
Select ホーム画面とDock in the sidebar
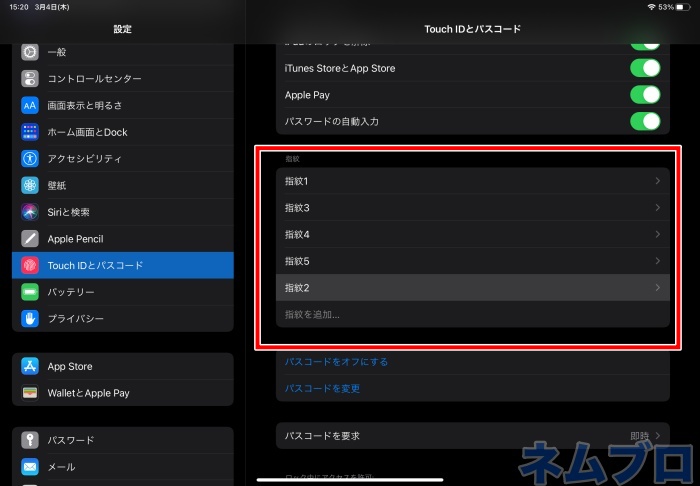(123, 132)
